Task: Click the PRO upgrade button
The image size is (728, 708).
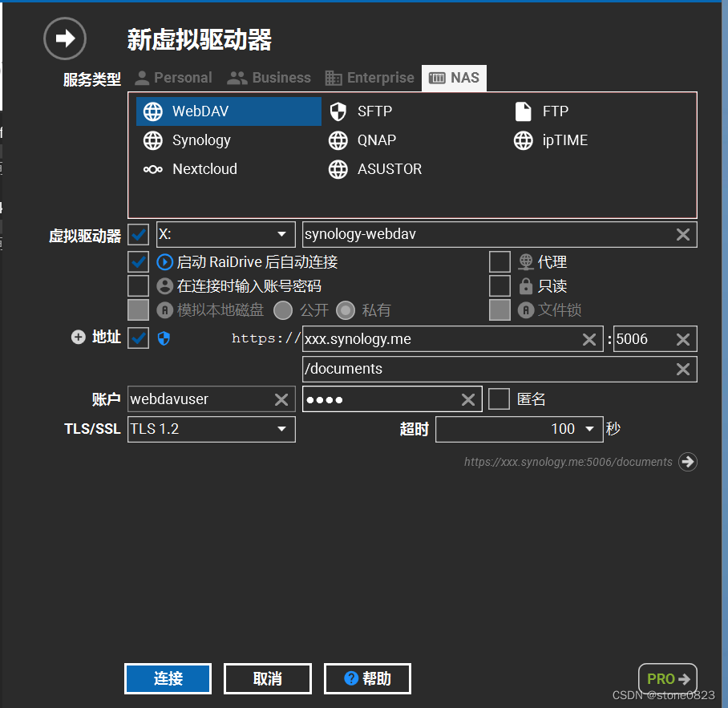Action: click(668, 679)
